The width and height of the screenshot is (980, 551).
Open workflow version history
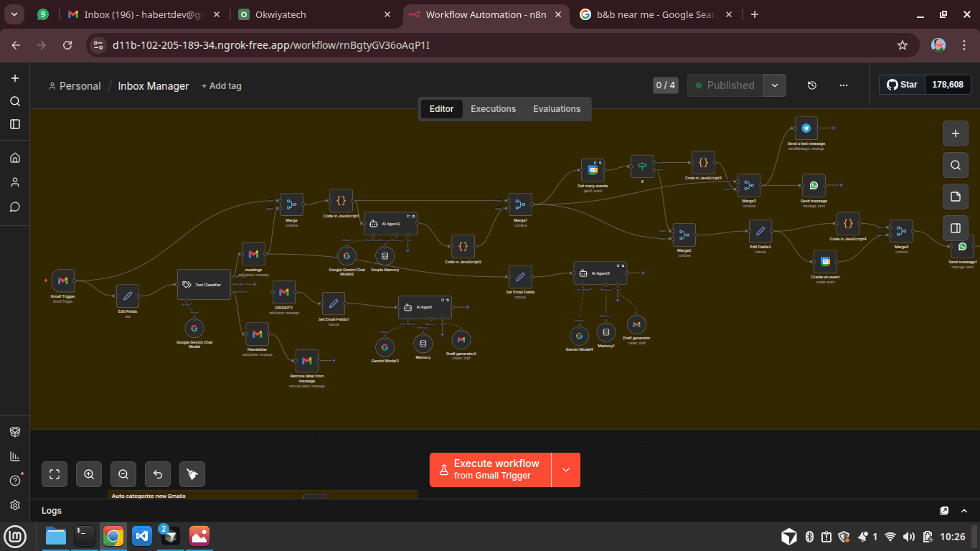coord(811,85)
